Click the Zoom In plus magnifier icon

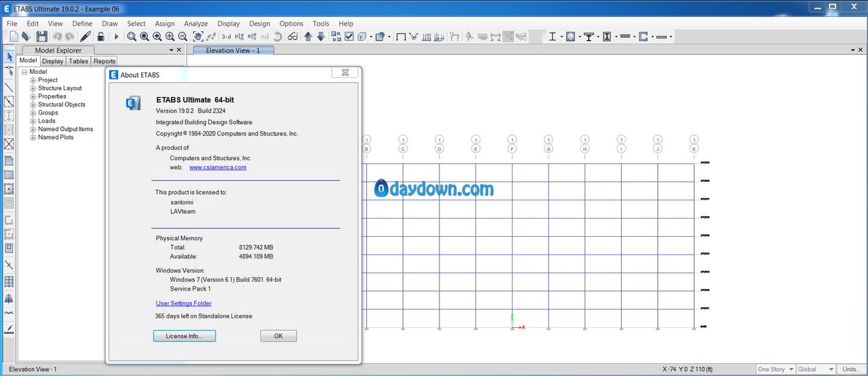click(x=170, y=37)
